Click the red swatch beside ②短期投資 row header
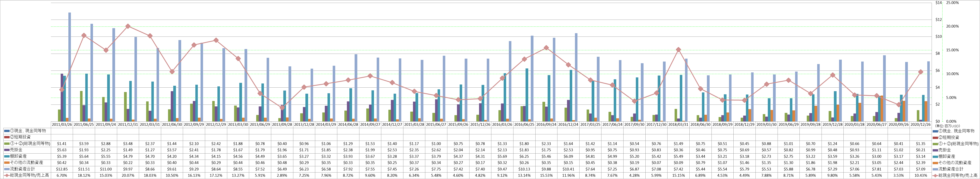The width and height of the screenshot is (980, 179). [7, 137]
